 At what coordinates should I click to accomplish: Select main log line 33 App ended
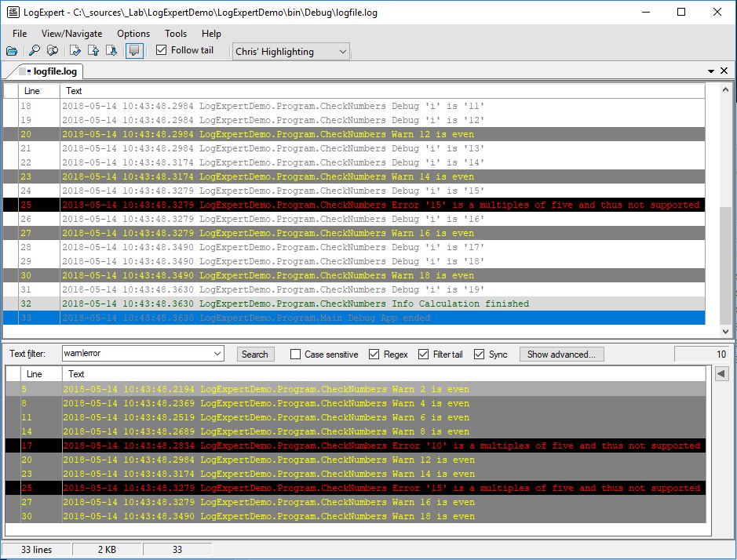click(354, 318)
